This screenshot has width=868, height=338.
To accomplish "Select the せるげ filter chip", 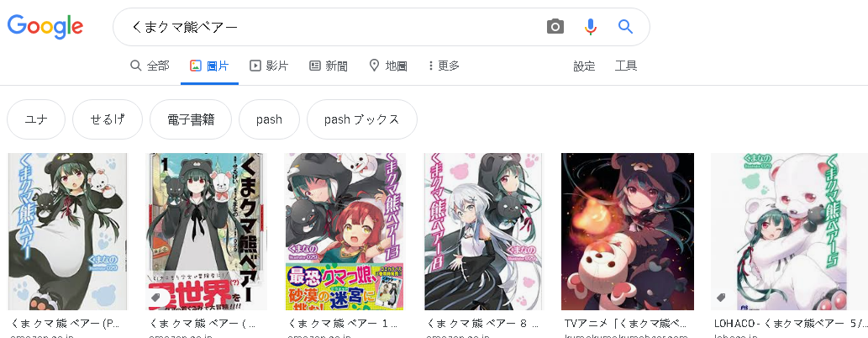I will coord(108,119).
